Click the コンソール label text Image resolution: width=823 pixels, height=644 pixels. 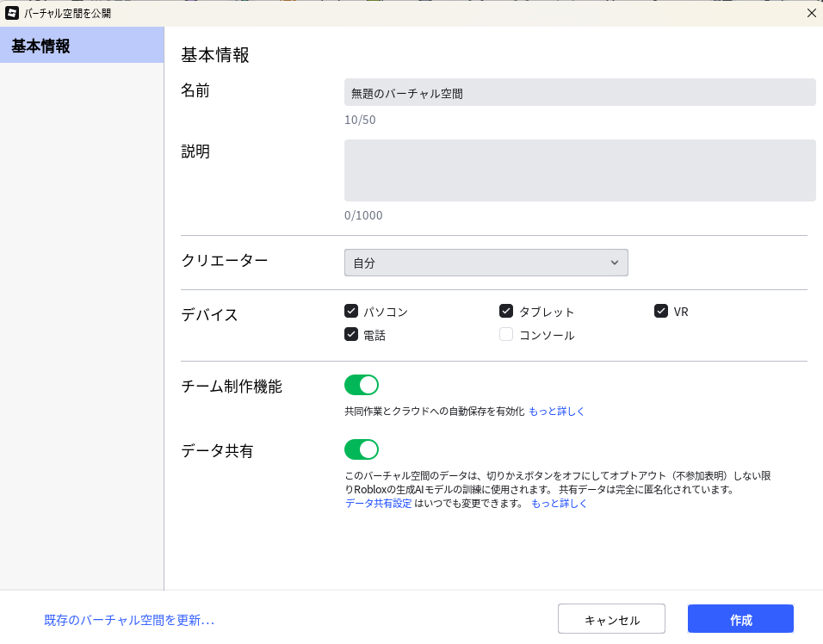[x=547, y=336]
